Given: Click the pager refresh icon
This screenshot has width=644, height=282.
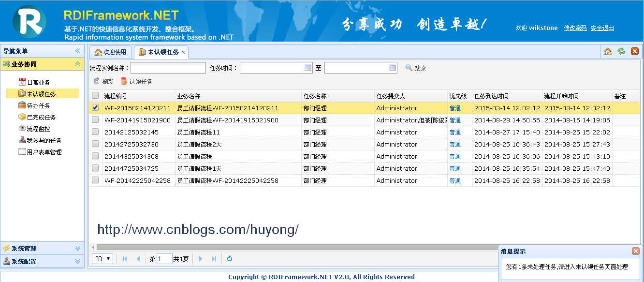Looking at the screenshot, I should (230, 259).
